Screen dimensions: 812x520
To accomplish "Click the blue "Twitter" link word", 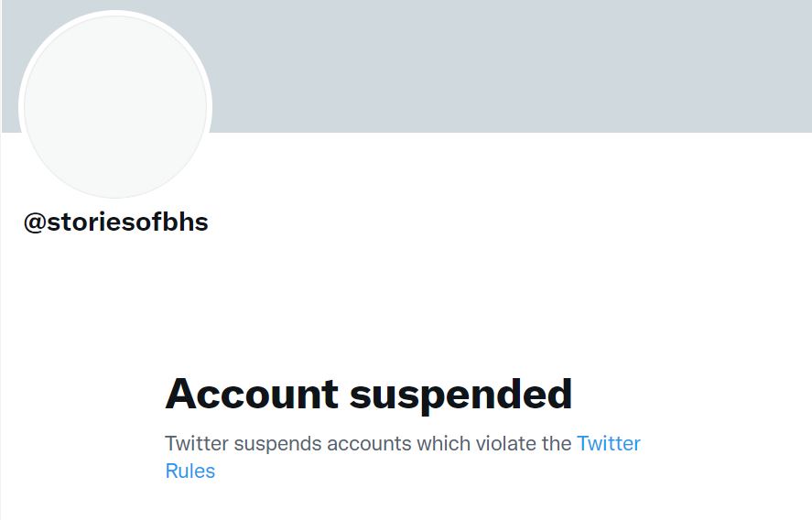I will 608,444.
